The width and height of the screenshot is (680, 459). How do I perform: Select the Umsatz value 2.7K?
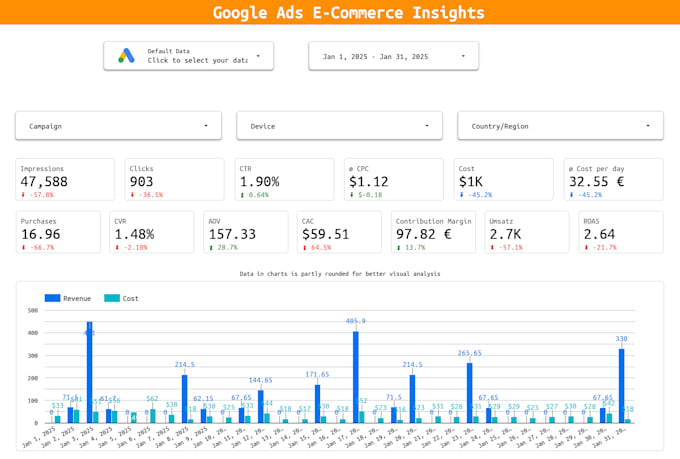pyautogui.click(x=505, y=234)
